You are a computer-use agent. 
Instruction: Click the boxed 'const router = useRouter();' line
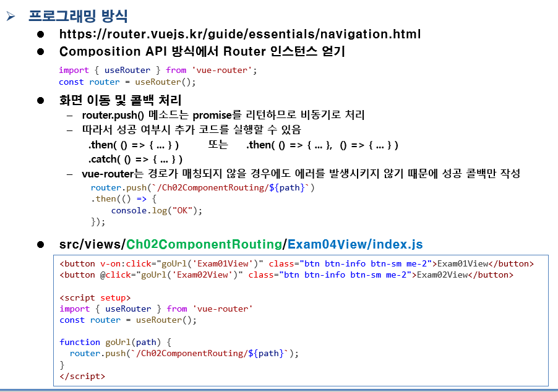point(128,320)
